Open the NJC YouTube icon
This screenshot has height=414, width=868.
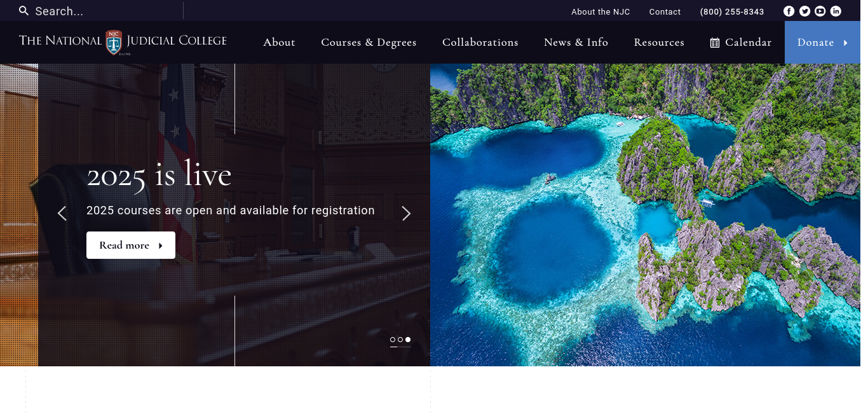point(820,11)
